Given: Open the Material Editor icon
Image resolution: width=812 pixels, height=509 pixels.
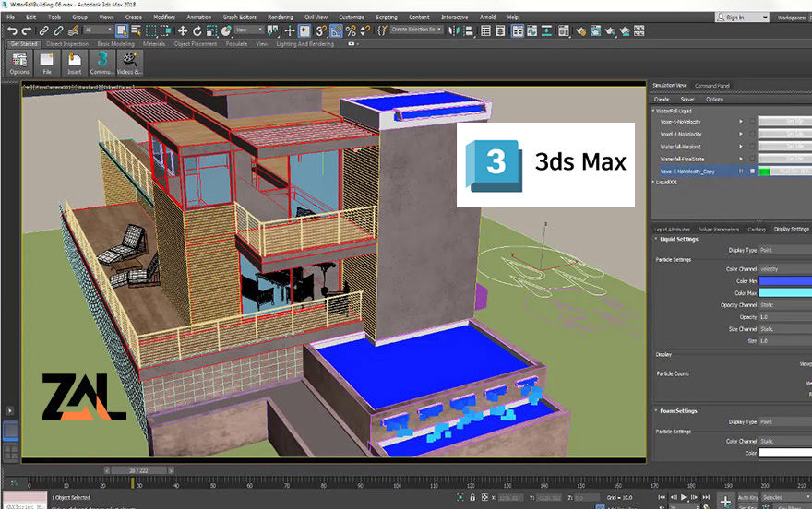Looking at the screenshot, I should coord(564,31).
